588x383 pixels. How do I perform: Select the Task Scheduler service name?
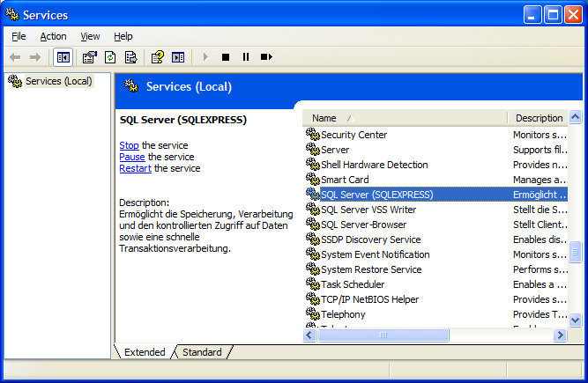353,284
